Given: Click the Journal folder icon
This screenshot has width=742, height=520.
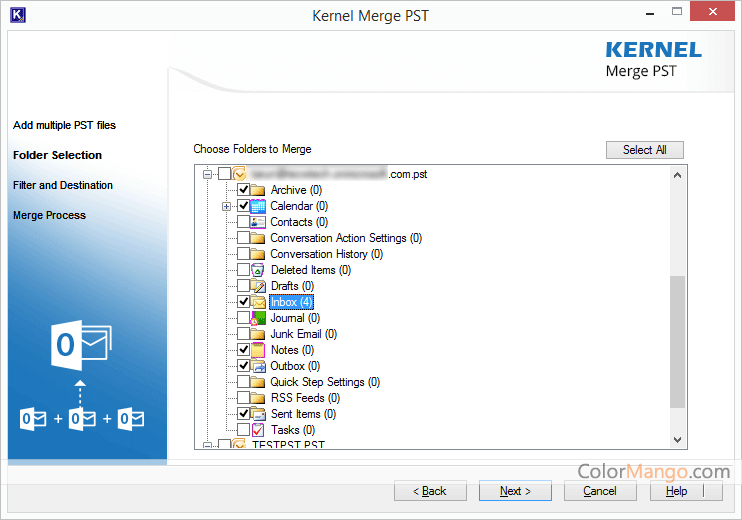Looking at the screenshot, I should click(258, 318).
